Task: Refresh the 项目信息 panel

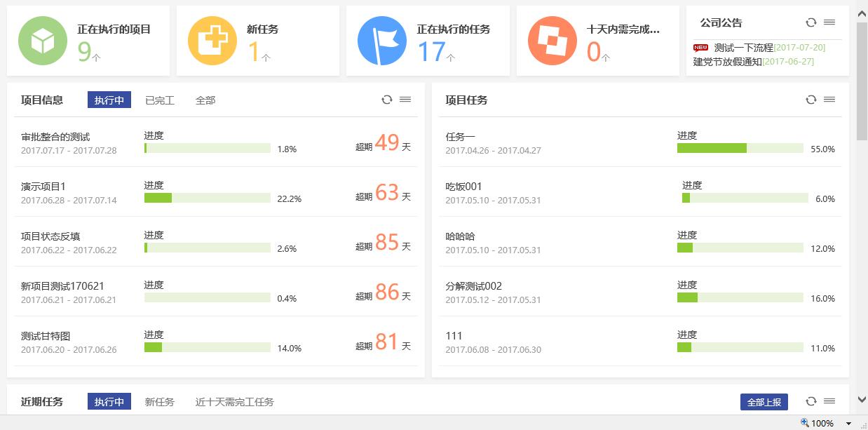Action: [x=386, y=100]
